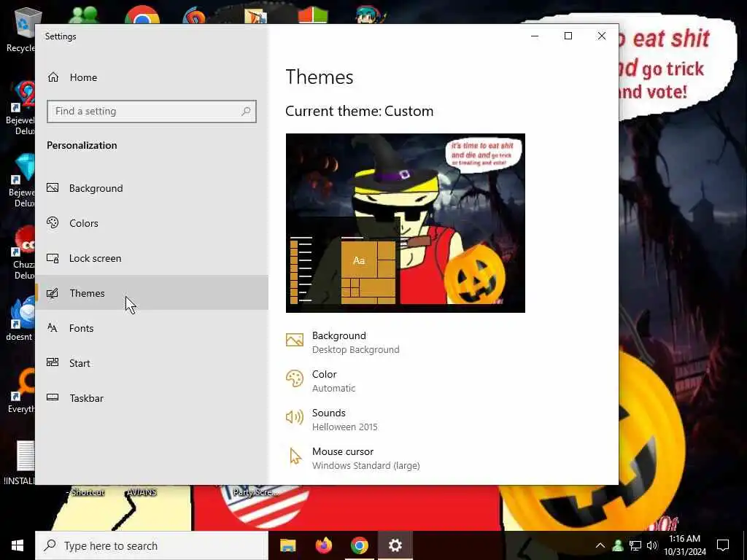Open File Explorer from the taskbar
Image resolution: width=747 pixels, height=560 pixels.
287,545
